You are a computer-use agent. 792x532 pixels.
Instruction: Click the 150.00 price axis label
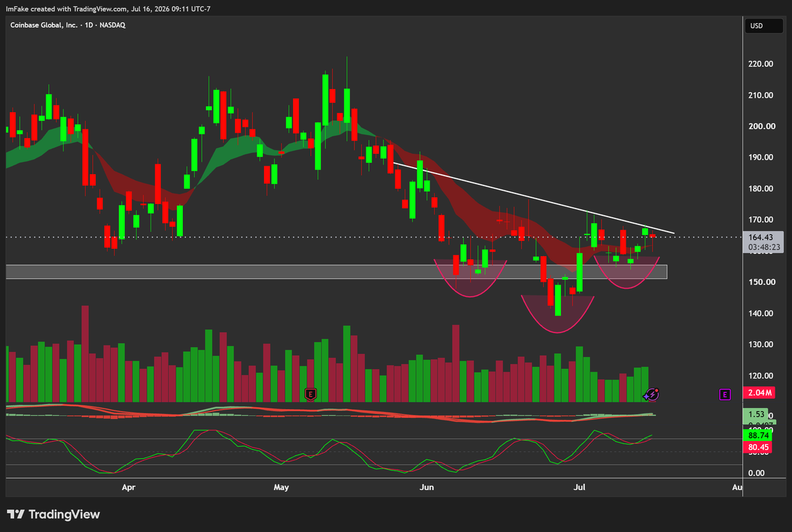pos(761,282)
